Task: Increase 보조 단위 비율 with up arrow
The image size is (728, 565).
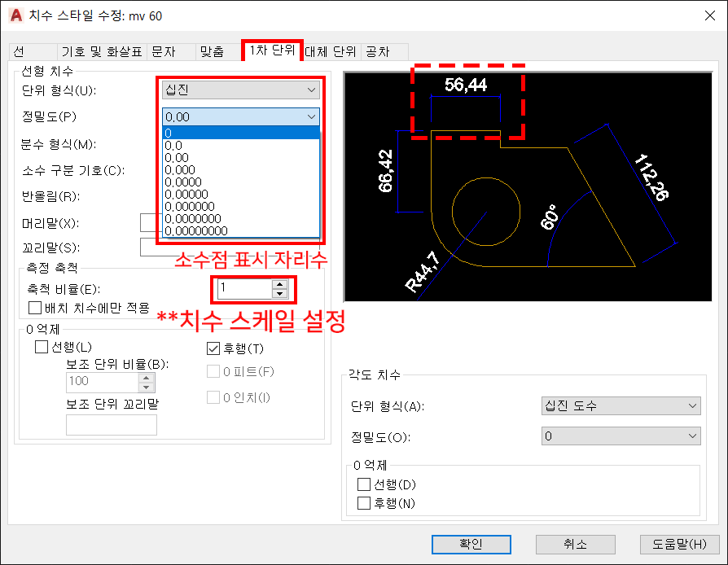Action: point(147,378)
